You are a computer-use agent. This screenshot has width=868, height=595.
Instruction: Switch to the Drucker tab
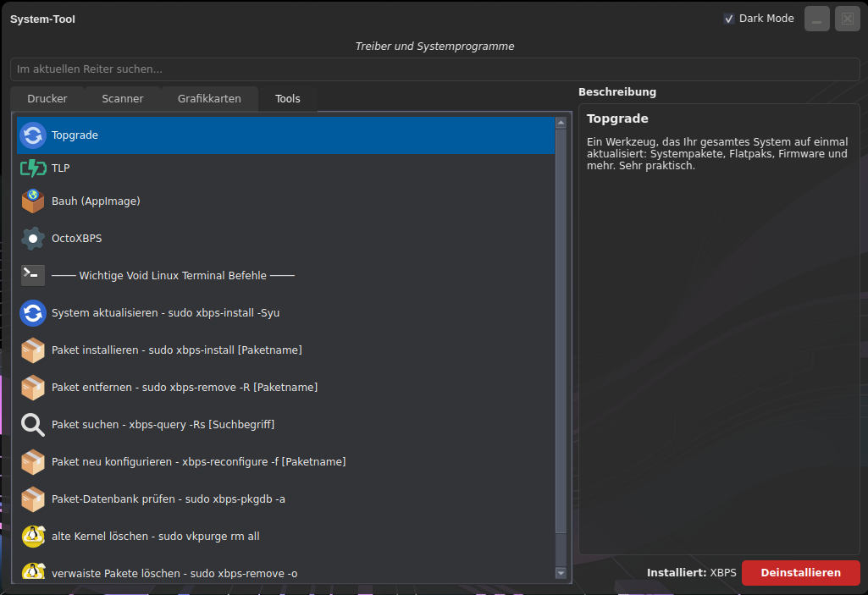(47, 99)
